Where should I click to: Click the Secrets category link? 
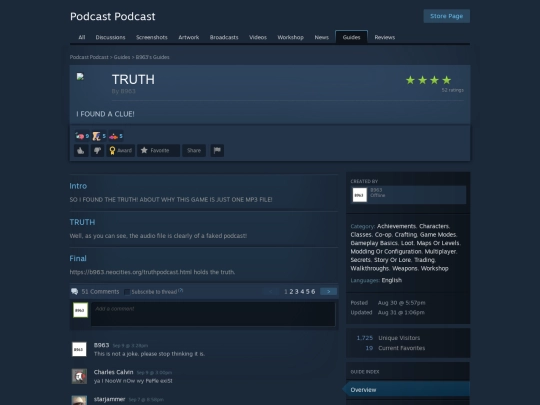coord(361,260)
